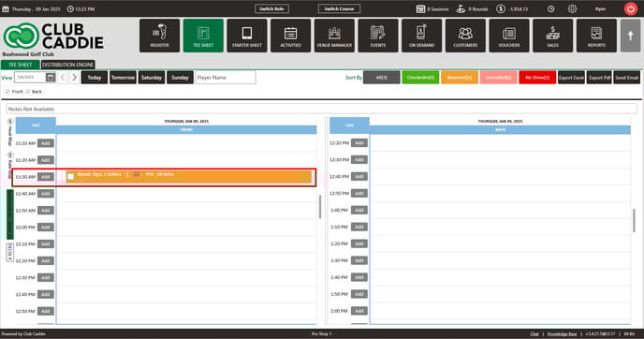Open the Tee Sheet module

(x=203, y=36)
